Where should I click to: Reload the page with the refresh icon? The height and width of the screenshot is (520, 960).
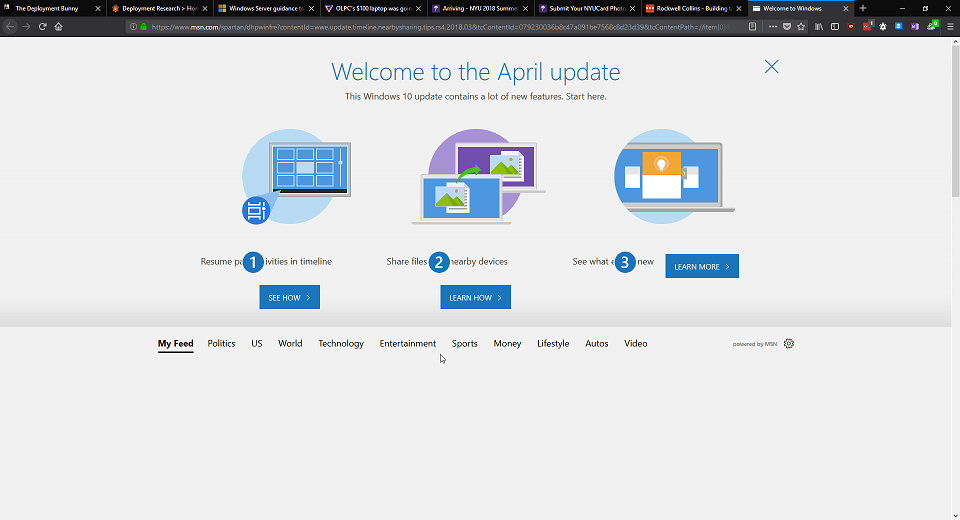(x=42, y=26)
